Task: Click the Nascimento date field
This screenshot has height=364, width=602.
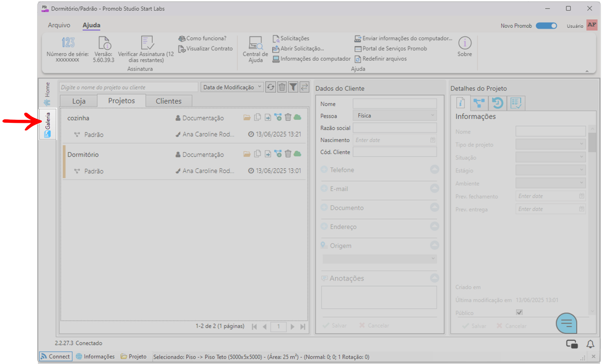Action: (395, 140)
